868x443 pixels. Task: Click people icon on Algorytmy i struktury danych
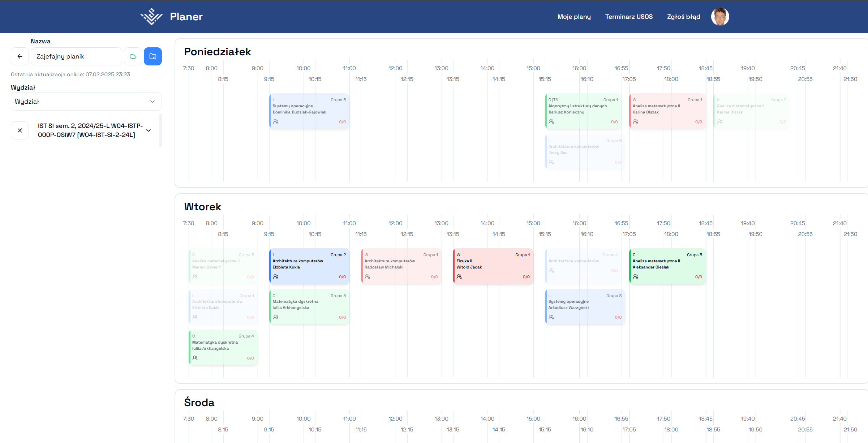point(551,122)
